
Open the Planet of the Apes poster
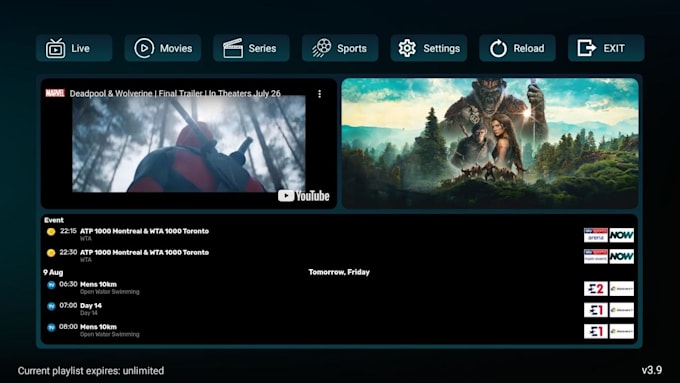(x=490, y=143)
